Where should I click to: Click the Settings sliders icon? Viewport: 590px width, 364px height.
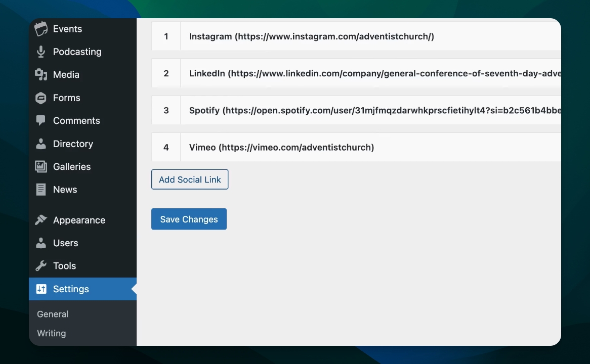(x=41, y=289)
